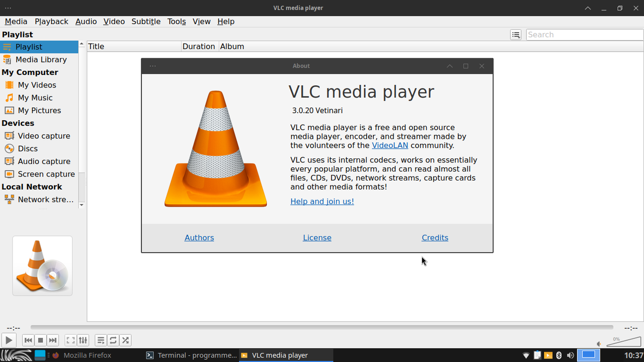Screen dimensions: 644x362
Task: Sort playlist by Title column header
Action: coord(134,46)
